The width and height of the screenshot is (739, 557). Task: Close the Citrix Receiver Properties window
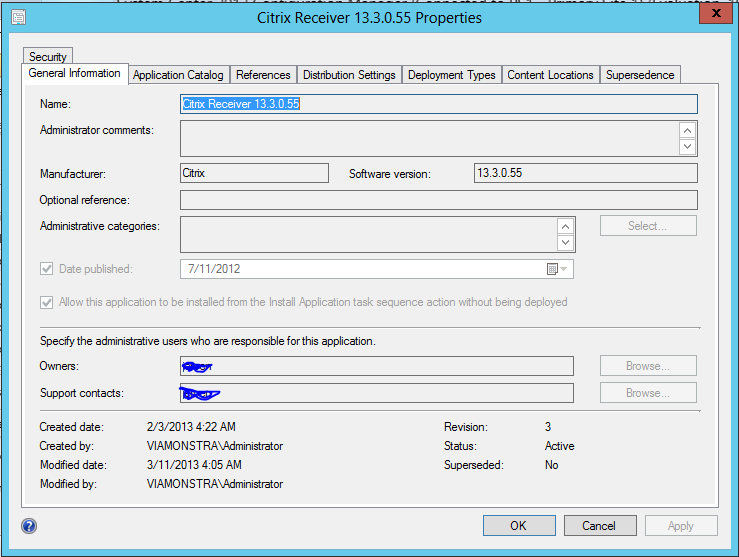click(x=716, y=13)
